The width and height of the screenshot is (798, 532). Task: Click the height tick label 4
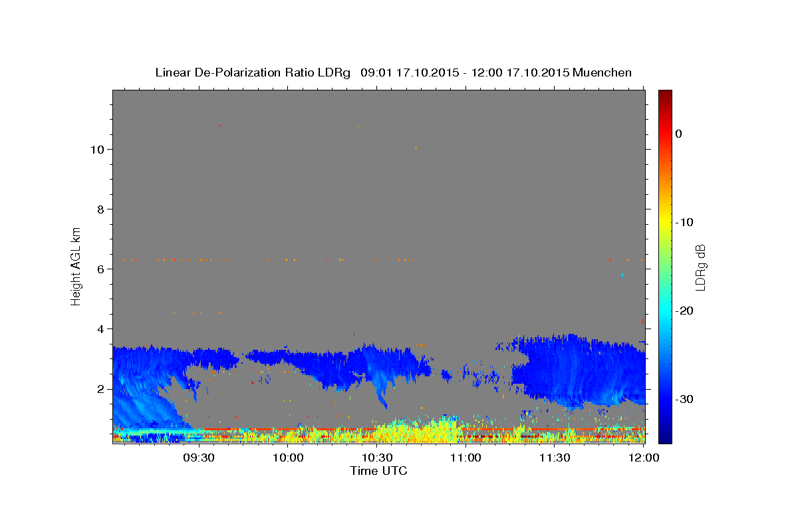coord(99,329)
